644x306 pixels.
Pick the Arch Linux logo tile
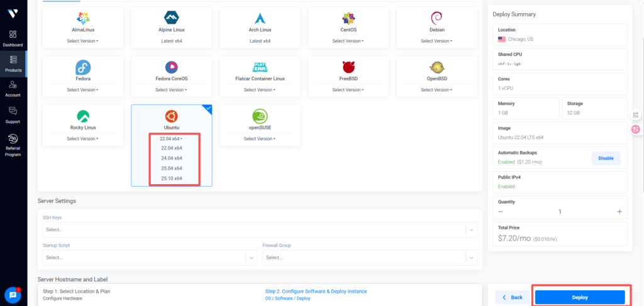click(260, 18)
